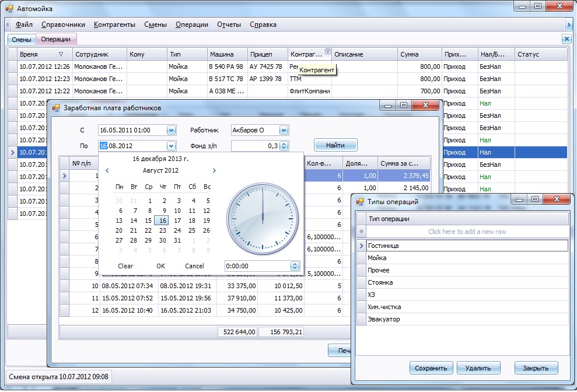Go to previous month in calendar

(107, 171)
